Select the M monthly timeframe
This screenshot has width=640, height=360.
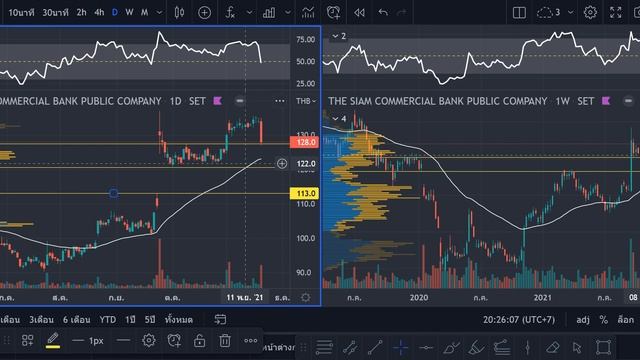pyautogui.click(x=144, y=13)
